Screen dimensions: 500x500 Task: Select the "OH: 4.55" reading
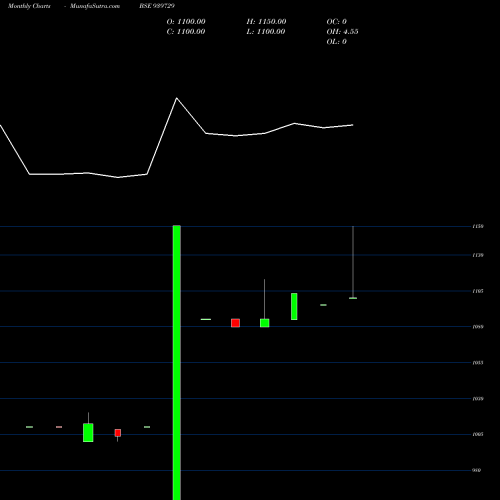click(342, 32)
